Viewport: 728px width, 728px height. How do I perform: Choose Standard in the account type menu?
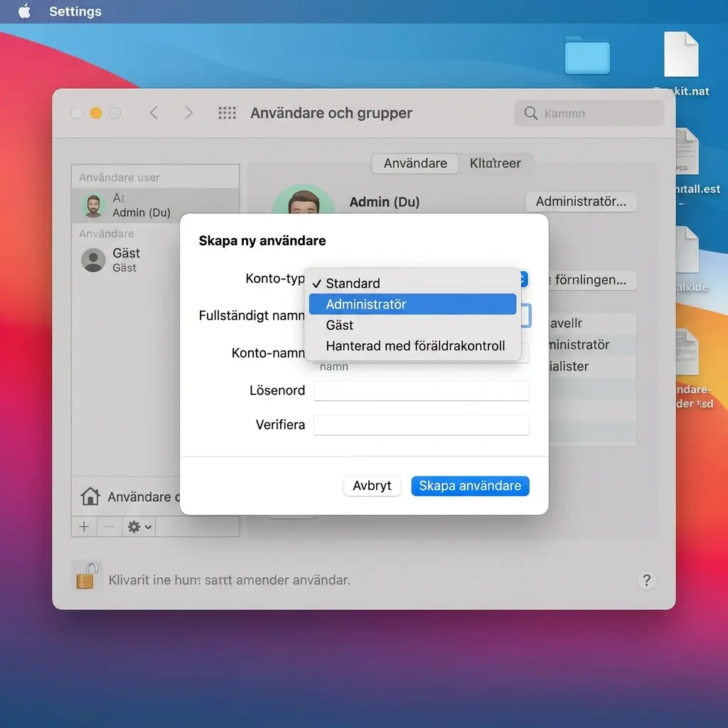(412, 283)
